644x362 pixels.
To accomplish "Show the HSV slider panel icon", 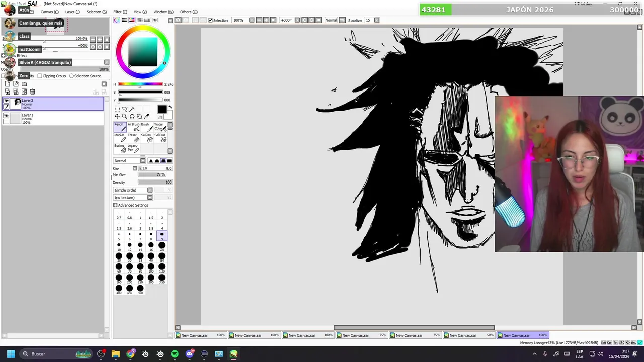I will [x=132, y=20].
